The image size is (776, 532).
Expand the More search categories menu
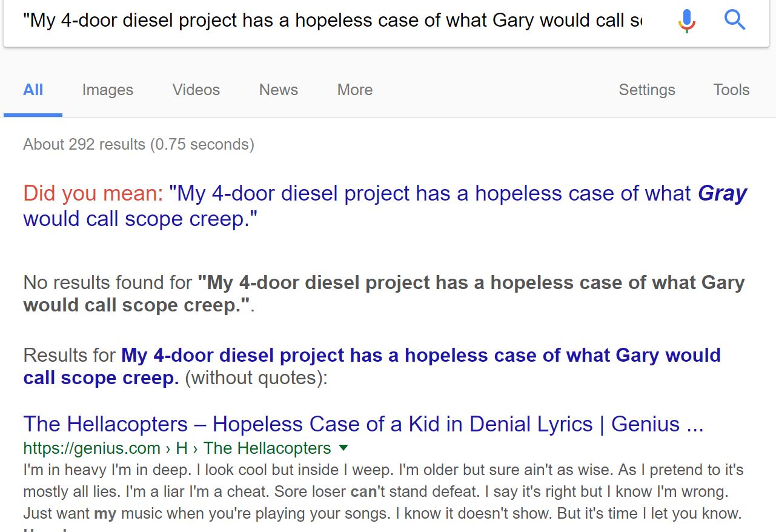coord(354,90)
